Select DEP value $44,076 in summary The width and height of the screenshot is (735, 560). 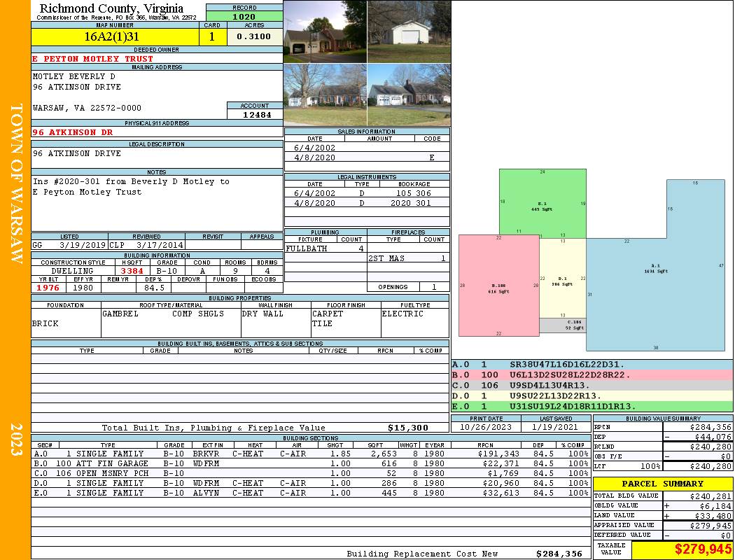click(x=713, y=437)
